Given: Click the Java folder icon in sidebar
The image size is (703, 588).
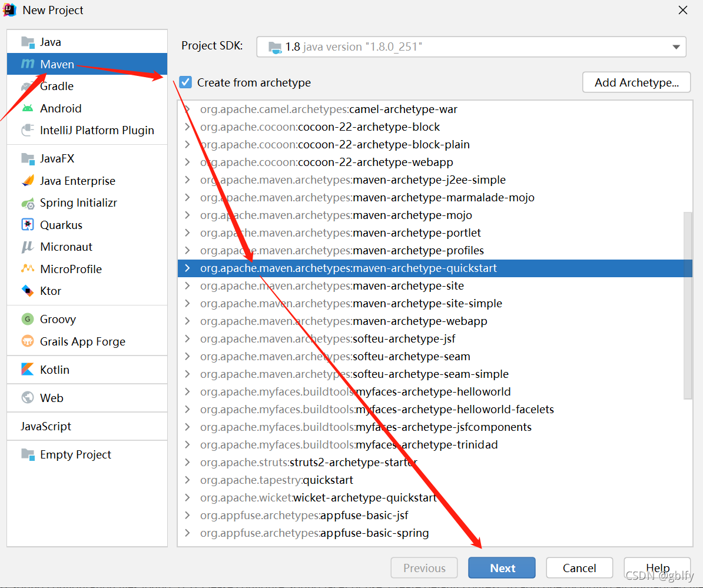Looking at the screenshot, I should [x=28, y=42].
